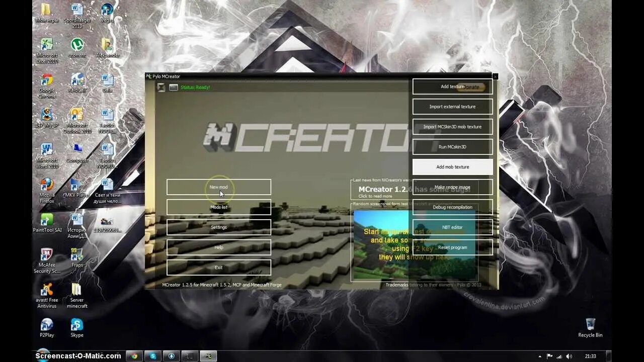Launch PaintTool SAI shortcut
The image size is (644, 362).
tap(46, 223)
